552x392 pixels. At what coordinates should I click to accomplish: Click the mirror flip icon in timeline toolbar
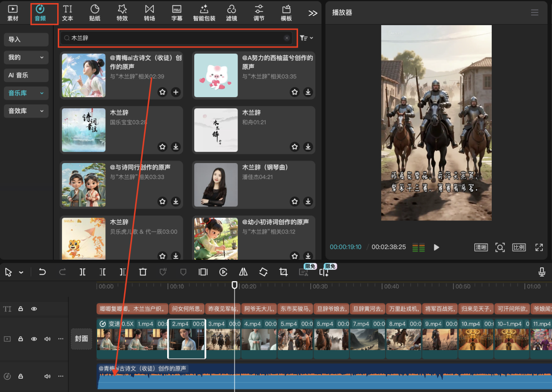243,272
